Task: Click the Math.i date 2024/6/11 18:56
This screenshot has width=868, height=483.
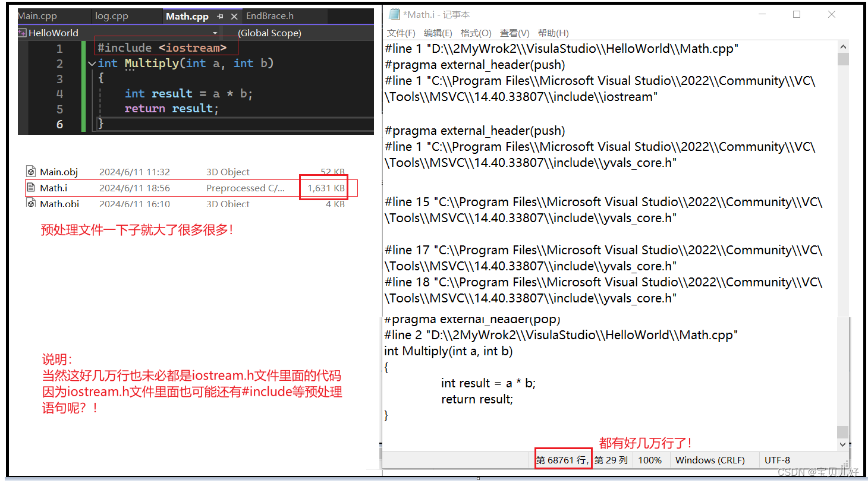Action: point(134,188)
